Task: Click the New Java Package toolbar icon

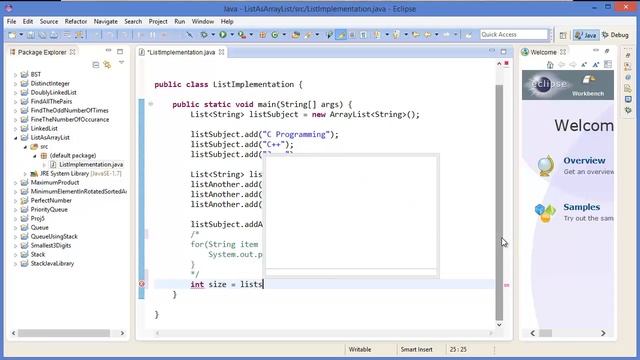Action: pyautogui.click(x=262, y=35)
